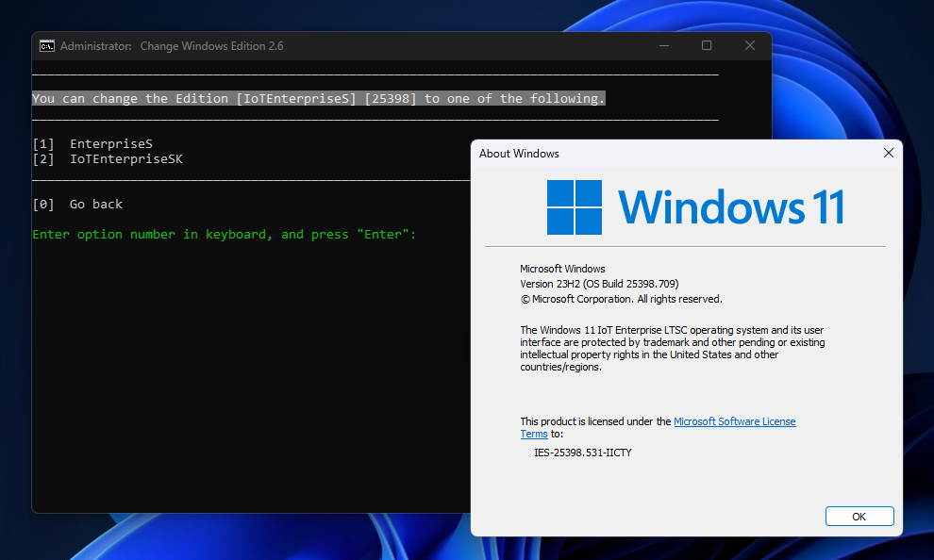Click the Go back option line
Image resolution: width=934 pixels, height=560 pixels.
point(77,205)
